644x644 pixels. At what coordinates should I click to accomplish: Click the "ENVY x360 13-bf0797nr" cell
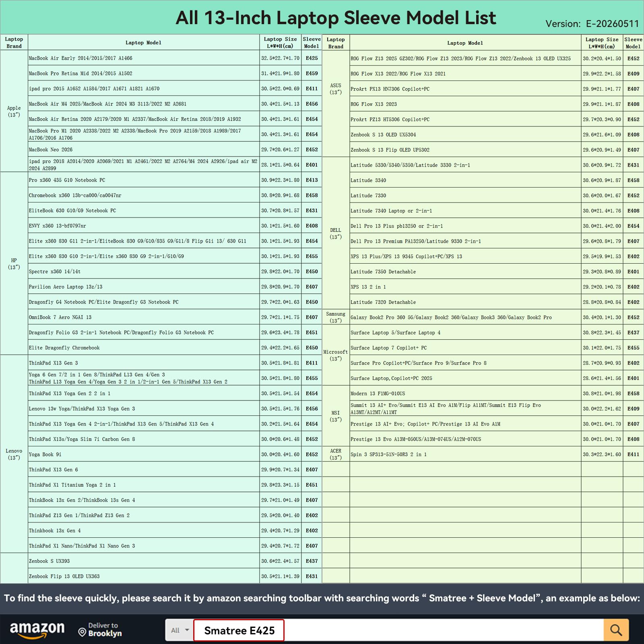tap(144, 226)
